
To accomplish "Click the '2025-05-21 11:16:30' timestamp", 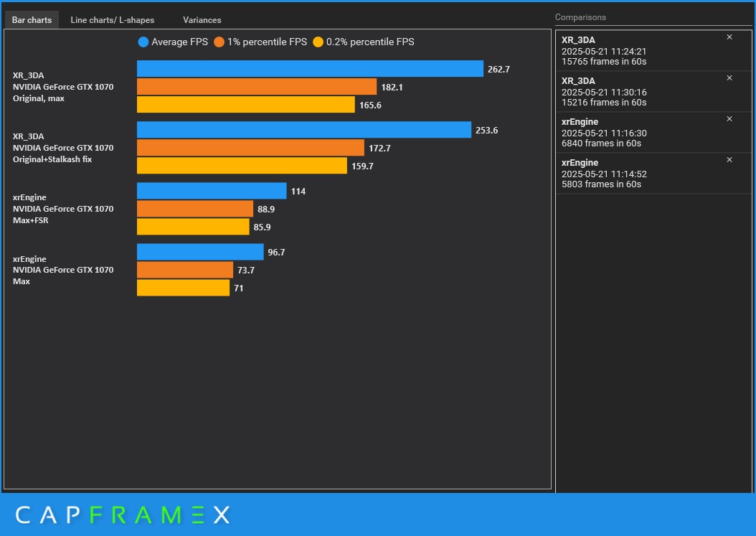I will 604,133.
